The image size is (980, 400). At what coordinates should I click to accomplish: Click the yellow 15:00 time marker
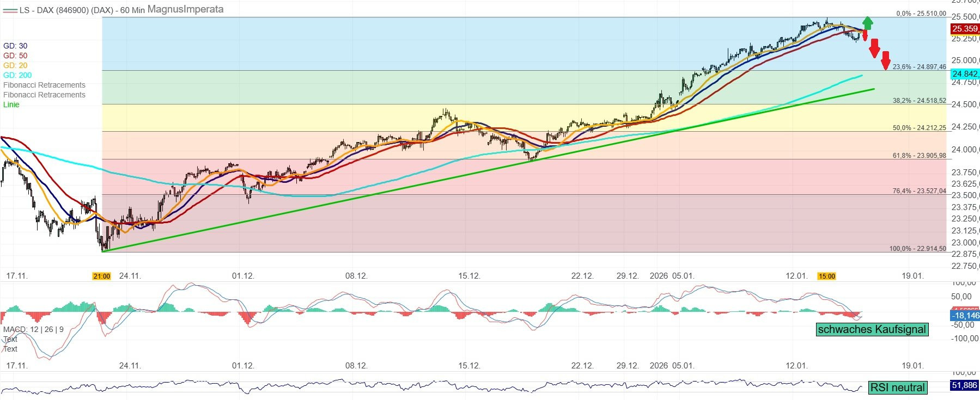pyautogui.click(x=826, y=276)
